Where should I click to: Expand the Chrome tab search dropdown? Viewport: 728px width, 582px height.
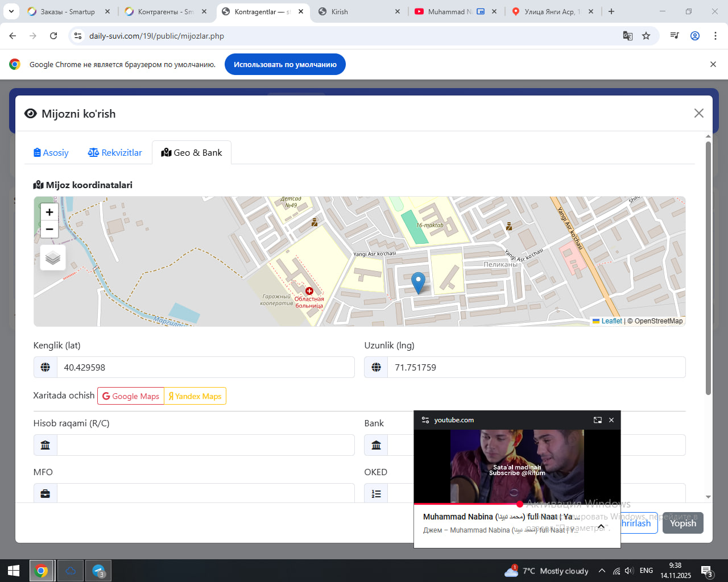pyautogui.click(x=11, y=11)
